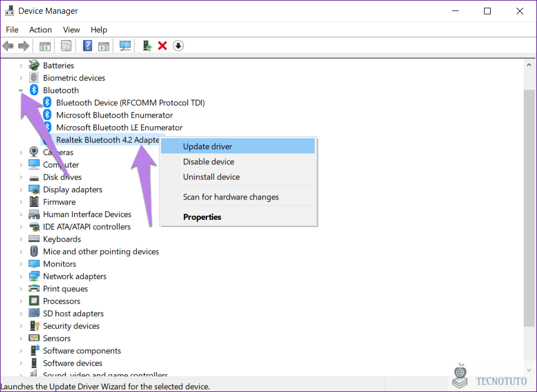Click the Disable device down-arrow icon

click(178, 46)
